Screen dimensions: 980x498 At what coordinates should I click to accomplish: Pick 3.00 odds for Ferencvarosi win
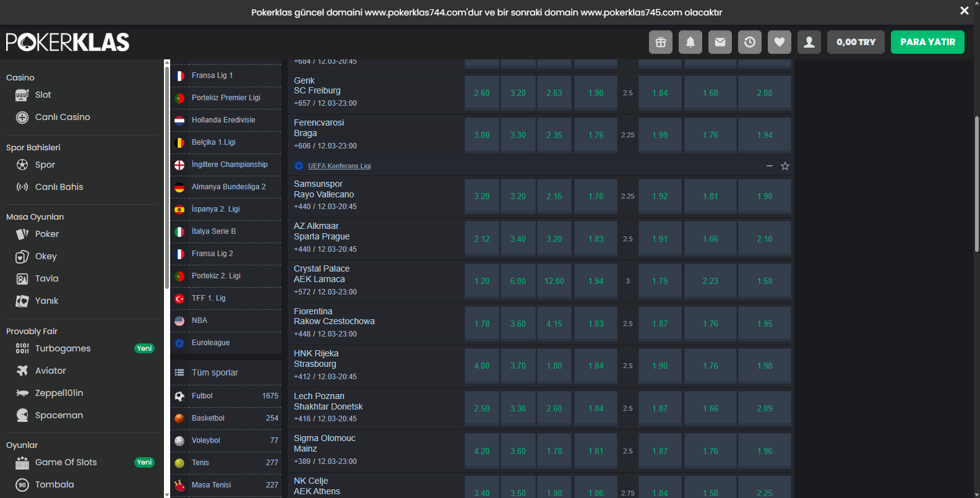click(x=481, y=135)
